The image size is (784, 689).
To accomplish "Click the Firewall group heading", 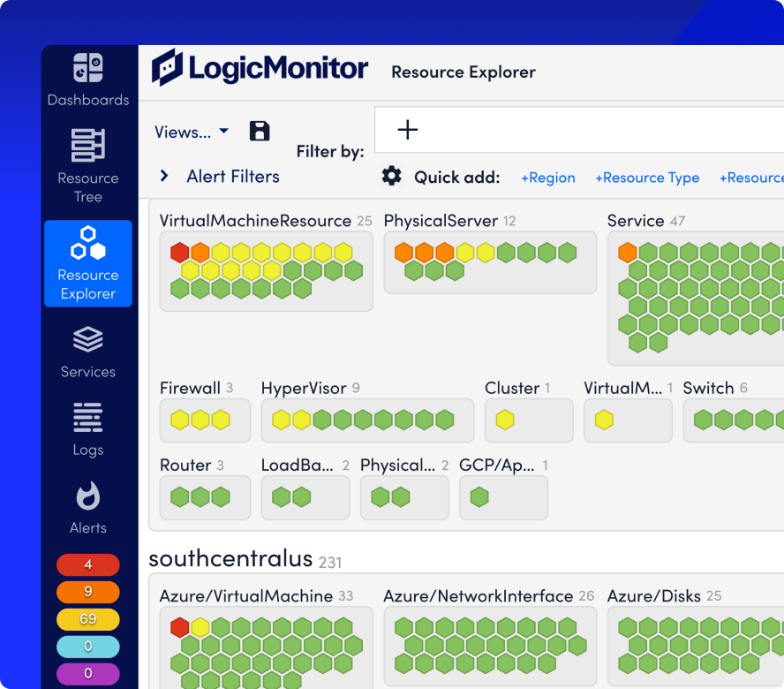I will coord(190,388).
